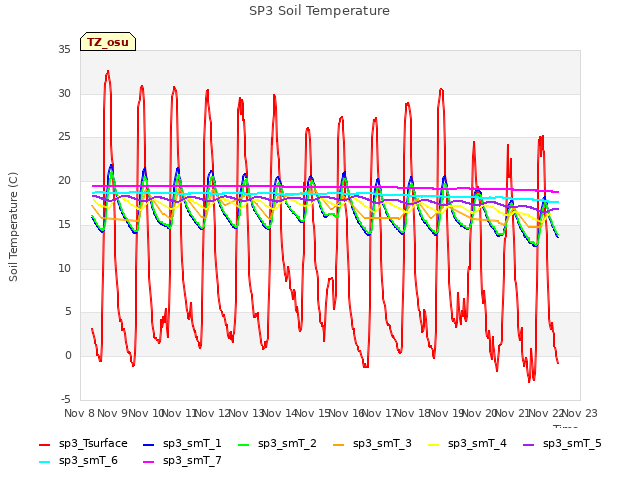640x480 pixels.
Task: Toggle the sp3_smT_6 legend entry
Action: coord(78,460)
